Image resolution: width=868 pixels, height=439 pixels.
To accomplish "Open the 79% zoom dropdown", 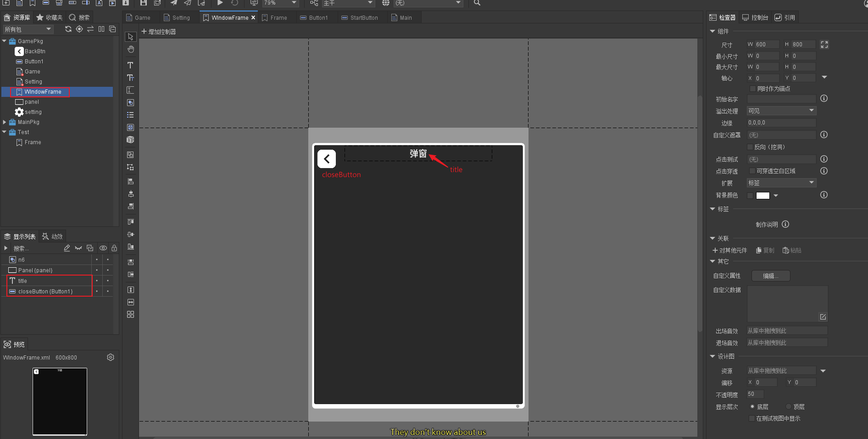I will tap(280, 3).
